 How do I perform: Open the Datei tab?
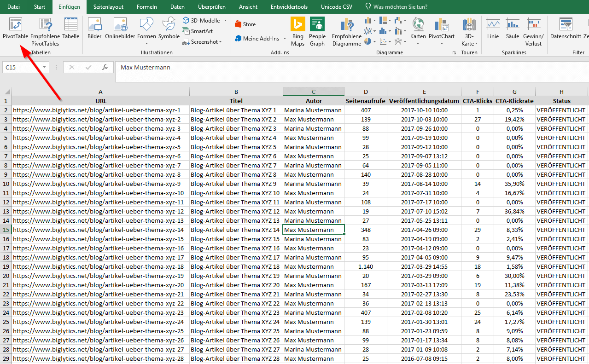13,7
